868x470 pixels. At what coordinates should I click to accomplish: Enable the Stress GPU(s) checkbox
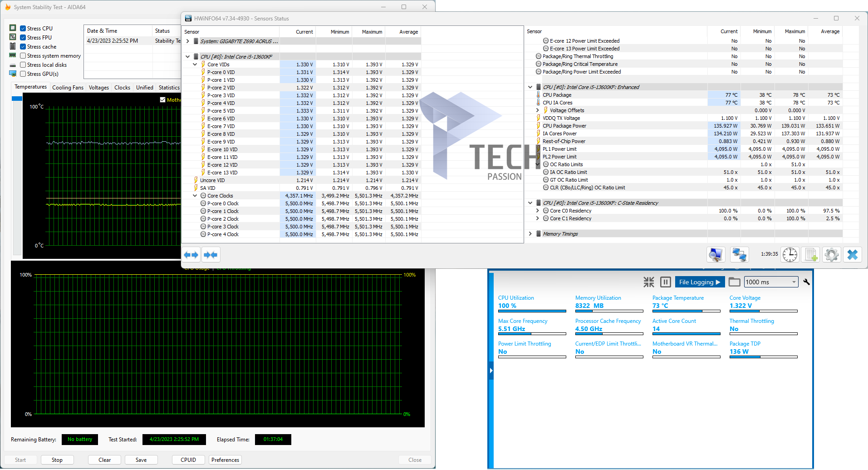coord(23,74)
